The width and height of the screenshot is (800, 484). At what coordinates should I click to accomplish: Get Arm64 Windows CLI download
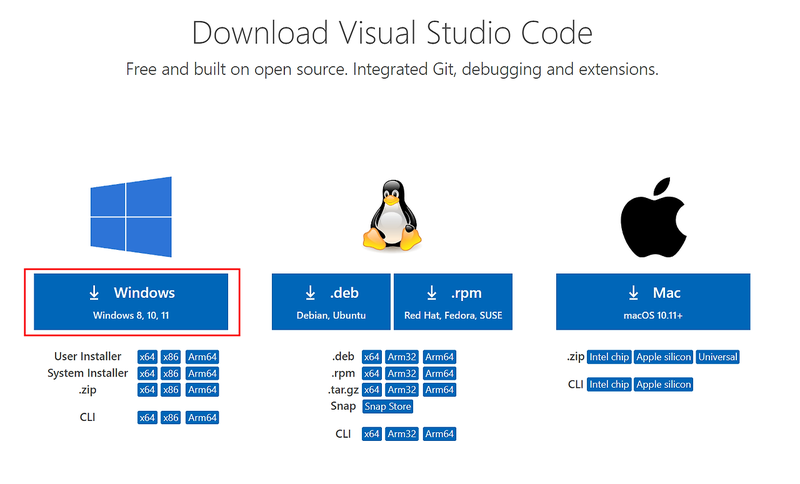202,418
